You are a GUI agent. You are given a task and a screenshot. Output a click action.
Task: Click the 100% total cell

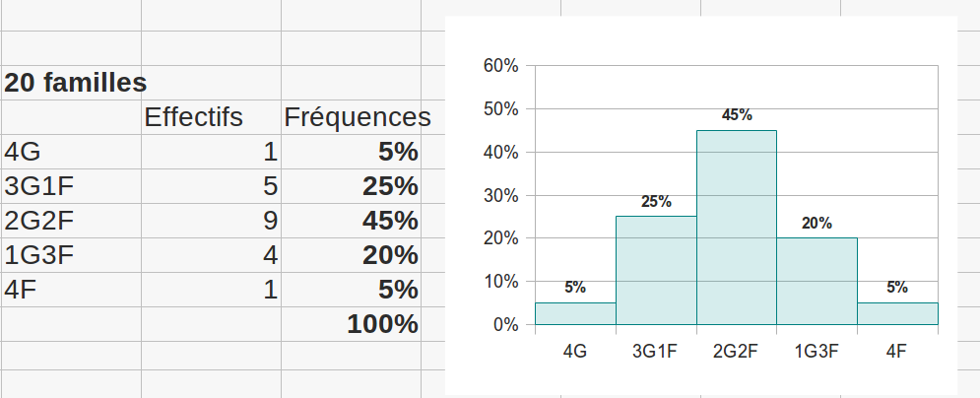pos(352,324)
